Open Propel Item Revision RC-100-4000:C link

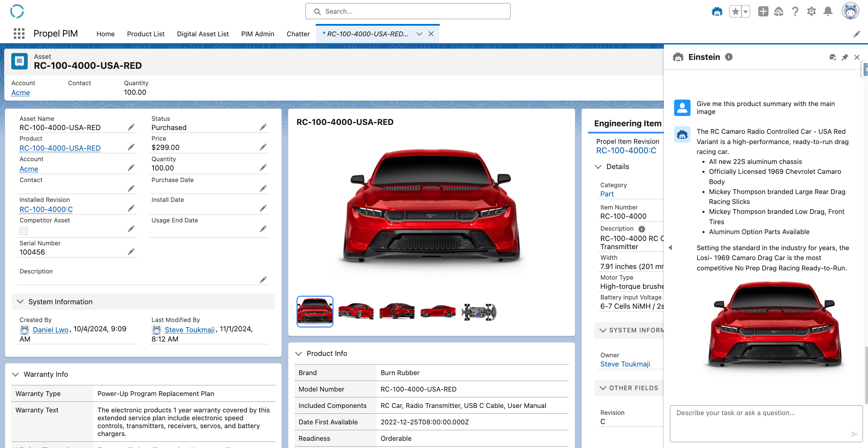626,151
